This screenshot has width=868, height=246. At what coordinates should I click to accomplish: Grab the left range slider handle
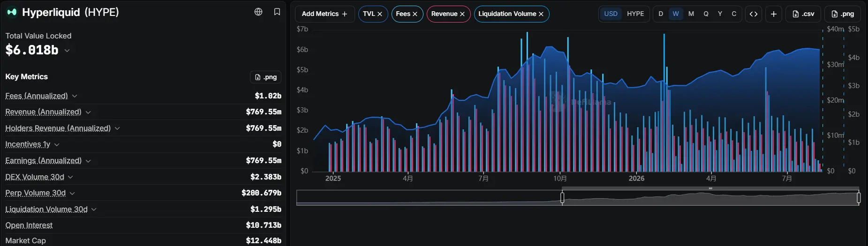[562, 198]
